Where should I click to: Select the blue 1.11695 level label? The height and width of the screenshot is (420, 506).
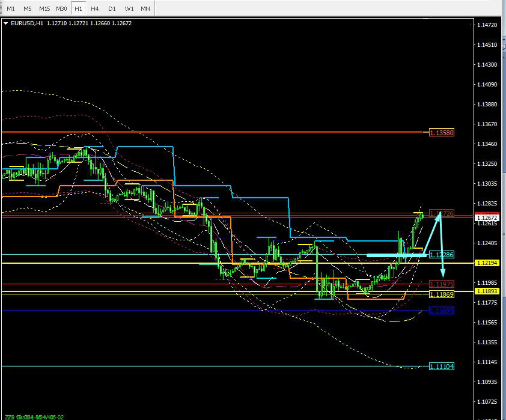tap(441, 311)
